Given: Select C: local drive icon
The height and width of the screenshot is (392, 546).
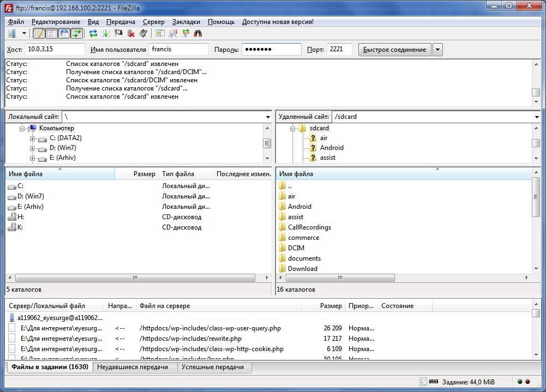Looking at the screenshot, I should [x=12, y=186].
